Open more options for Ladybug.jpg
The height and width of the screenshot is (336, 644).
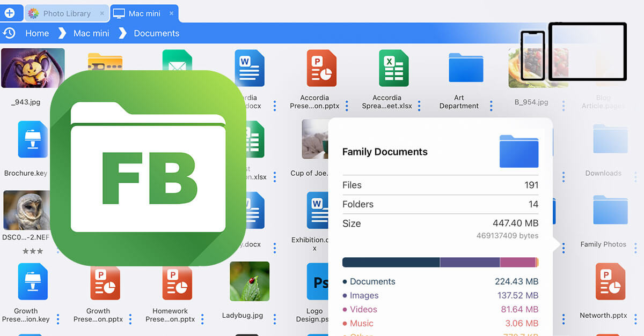(x=275, y=319)
